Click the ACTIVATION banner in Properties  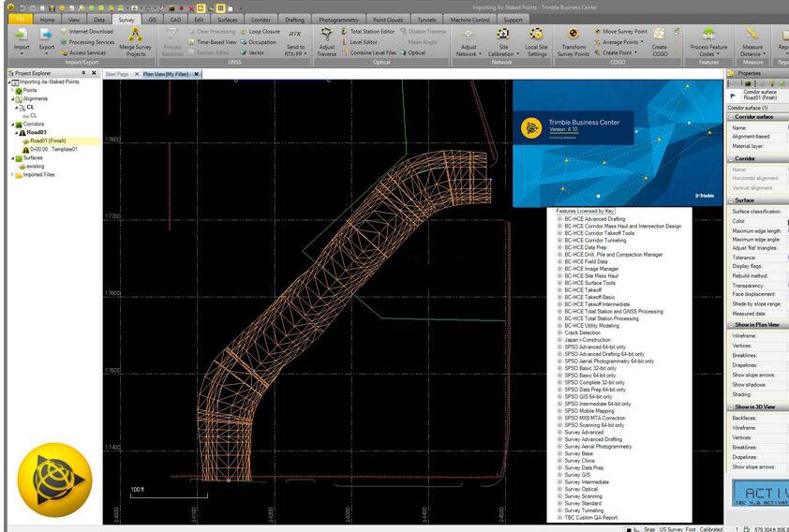click(x=760, y=493)
